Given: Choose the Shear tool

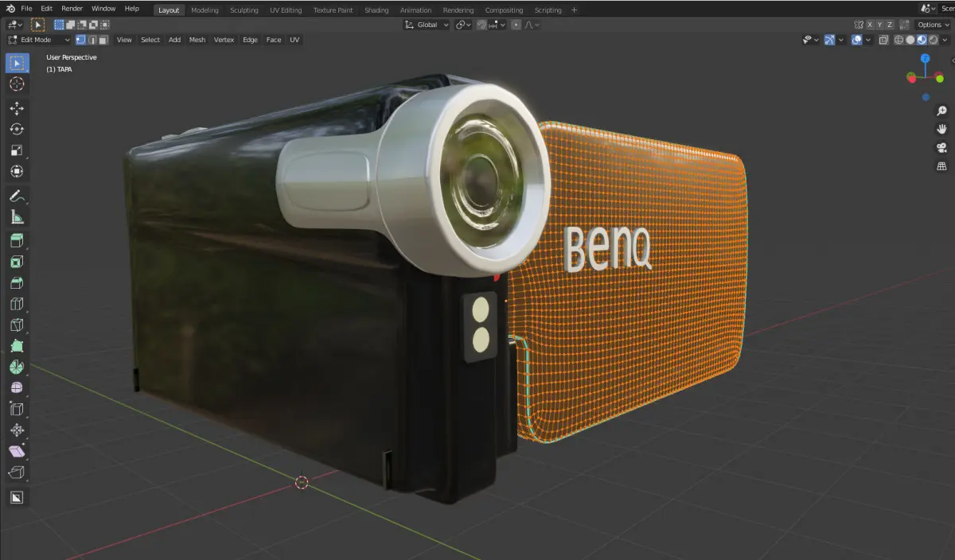Looking at the screenshot, I should point(17,452).
